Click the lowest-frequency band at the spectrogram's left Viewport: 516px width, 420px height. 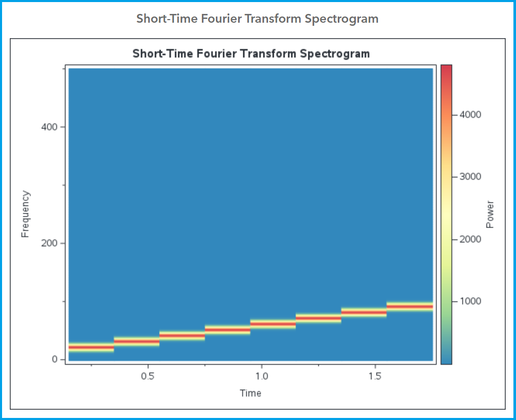tap(91, 347)
